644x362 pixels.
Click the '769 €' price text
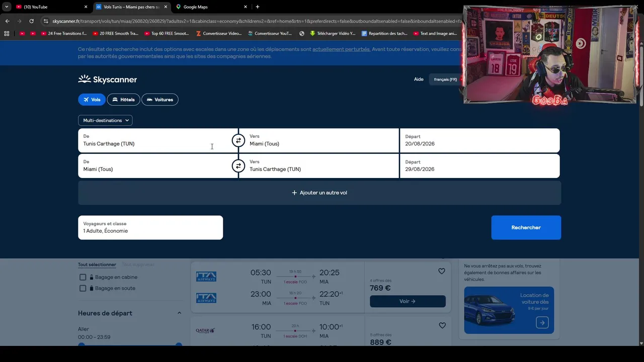tap(380, 288)
